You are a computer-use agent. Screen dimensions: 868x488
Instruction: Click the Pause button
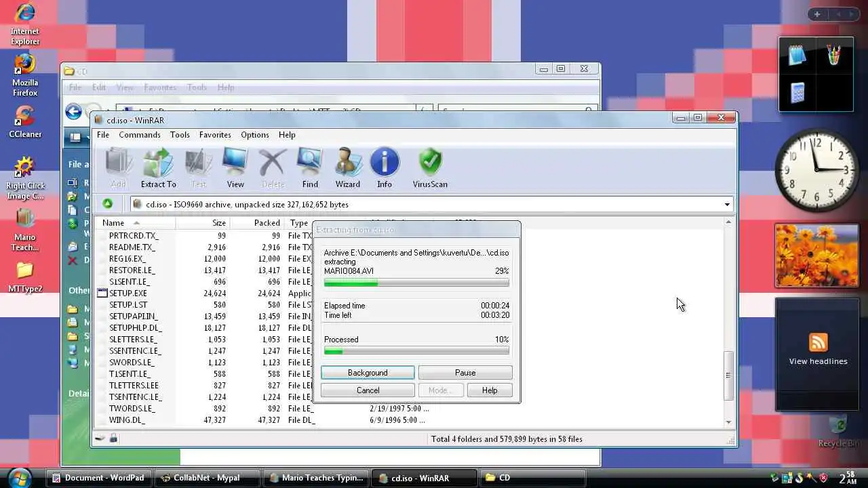pyautogui.click(x=465, y=373)
